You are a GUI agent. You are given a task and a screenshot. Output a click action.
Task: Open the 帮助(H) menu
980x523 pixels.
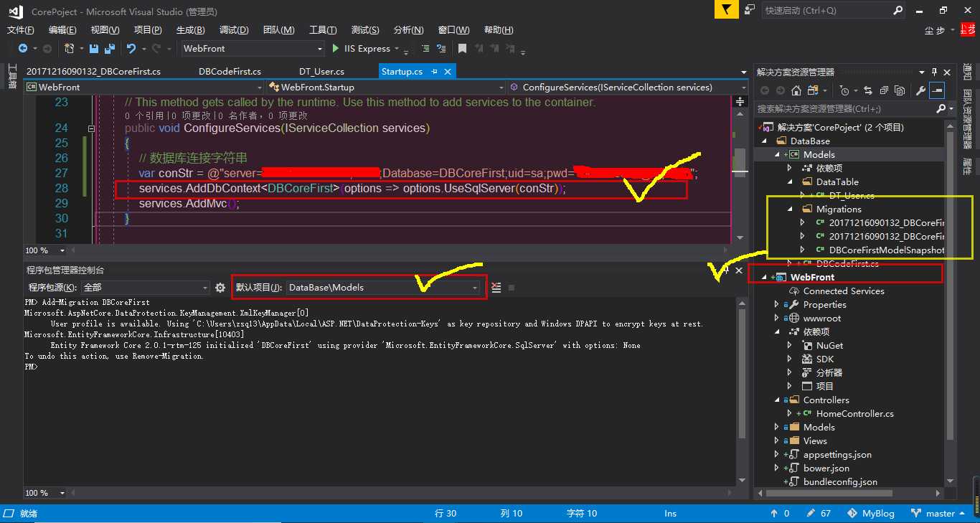(x=499, y=29)
